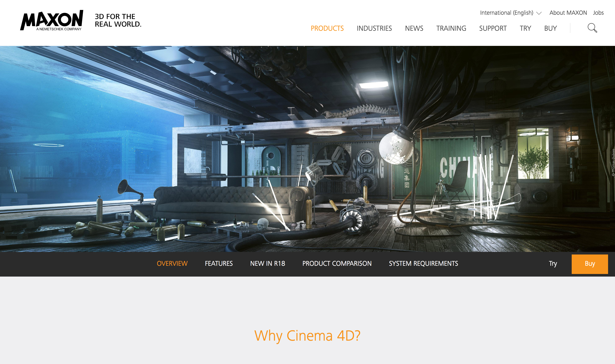Click BUY in the top navigation
Image resolution: width=615 pixels, height=364 pixels.
pyautogui.click(x=550, y=28)
